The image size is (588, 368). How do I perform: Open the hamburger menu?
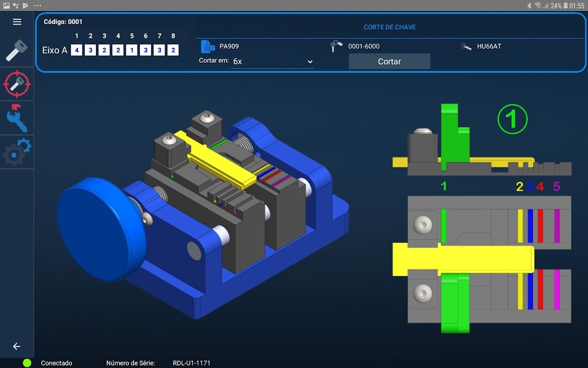[17, 22]
